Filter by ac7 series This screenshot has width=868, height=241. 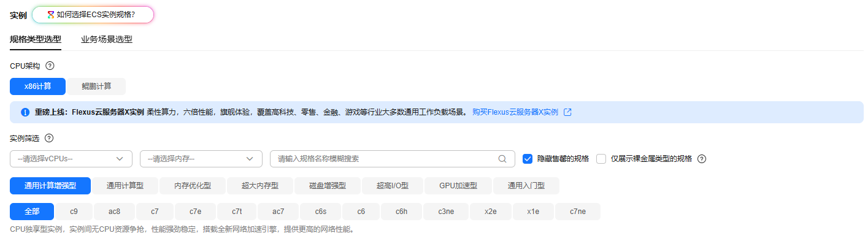tap(278, 212)
